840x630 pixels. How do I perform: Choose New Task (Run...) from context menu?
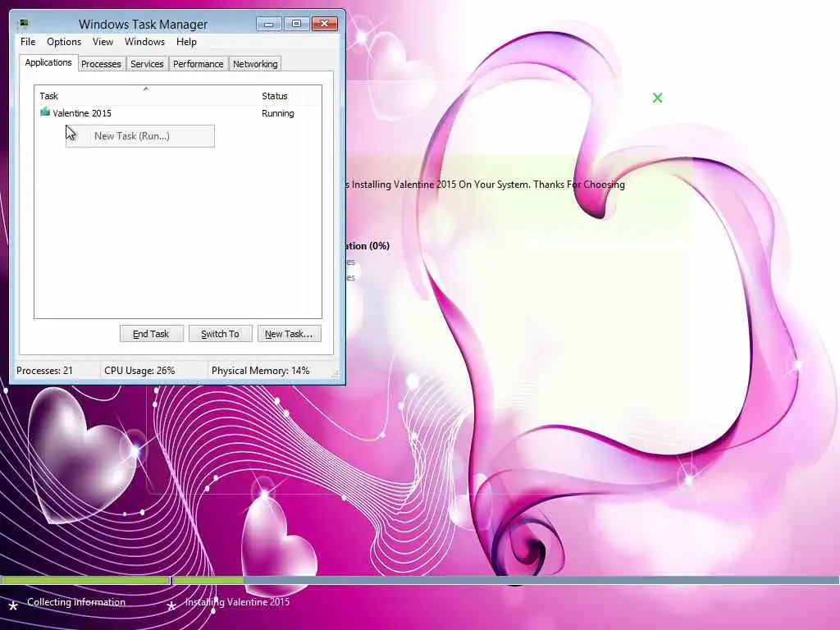(140, 136)
